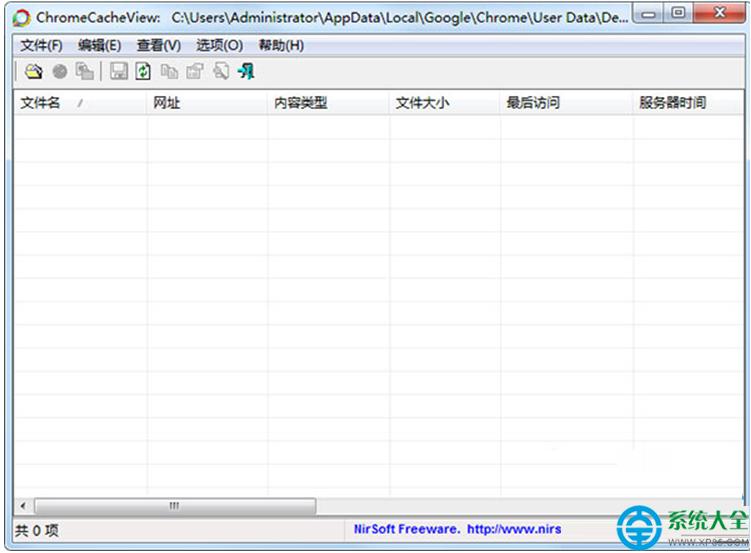The height and width of the screenshot is (553, 751).
Task: Click the 文件大小 column header
Action: click(422, 103)
